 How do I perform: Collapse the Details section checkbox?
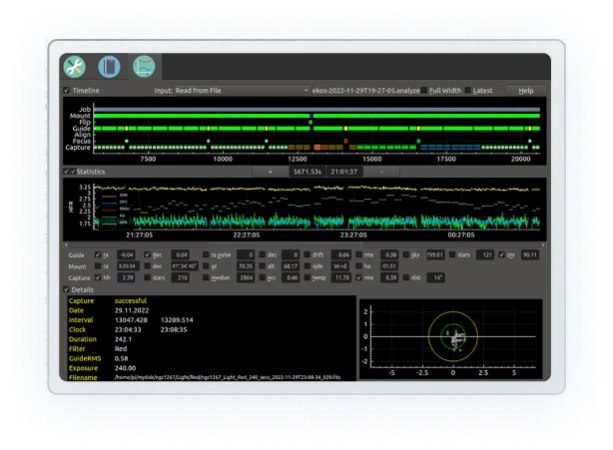click(x=66, y=290)
